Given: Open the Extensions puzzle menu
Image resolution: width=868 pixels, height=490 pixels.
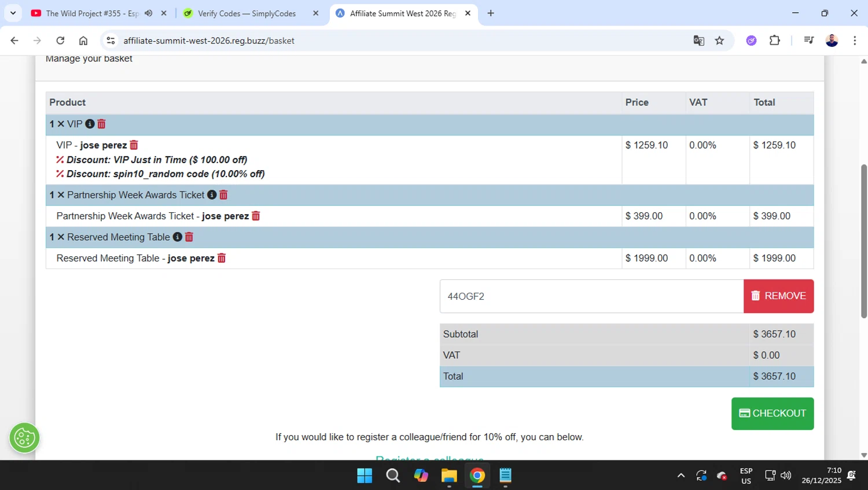Looking at the screenshot, I should point(775,40).
